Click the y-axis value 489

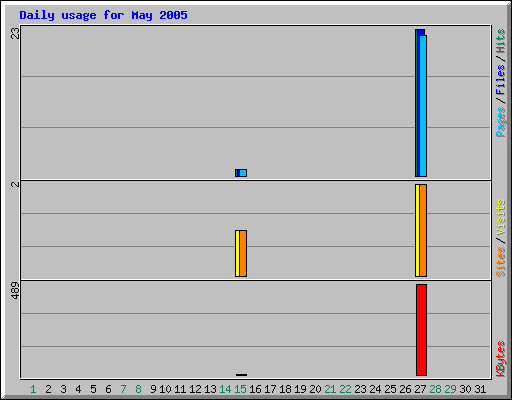click(x=15, y=290)
